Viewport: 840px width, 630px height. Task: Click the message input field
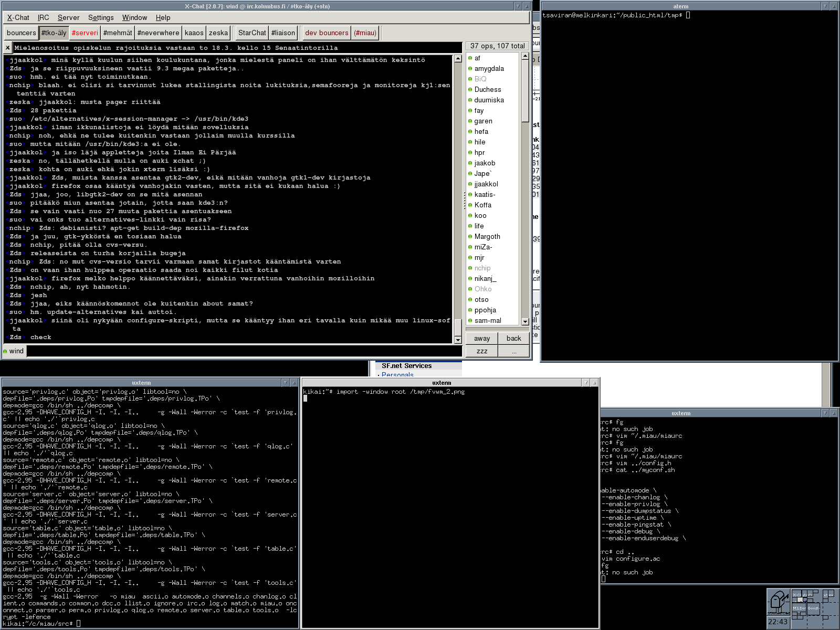pos(244,351)
